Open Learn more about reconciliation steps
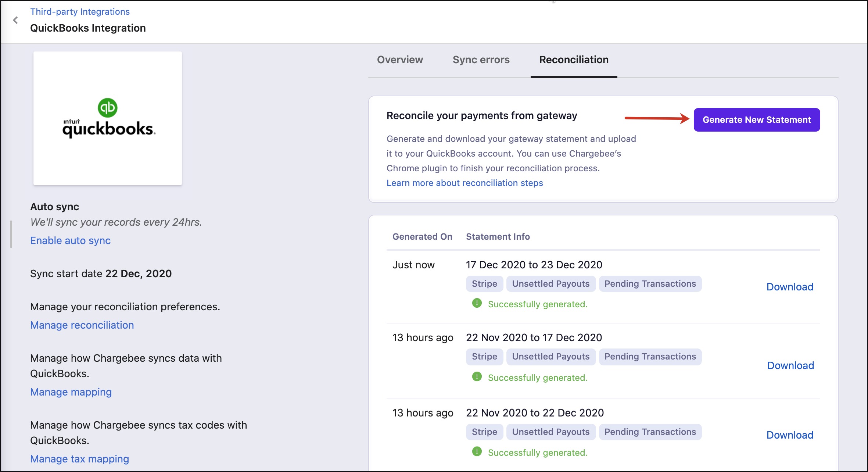 [465, 183]
